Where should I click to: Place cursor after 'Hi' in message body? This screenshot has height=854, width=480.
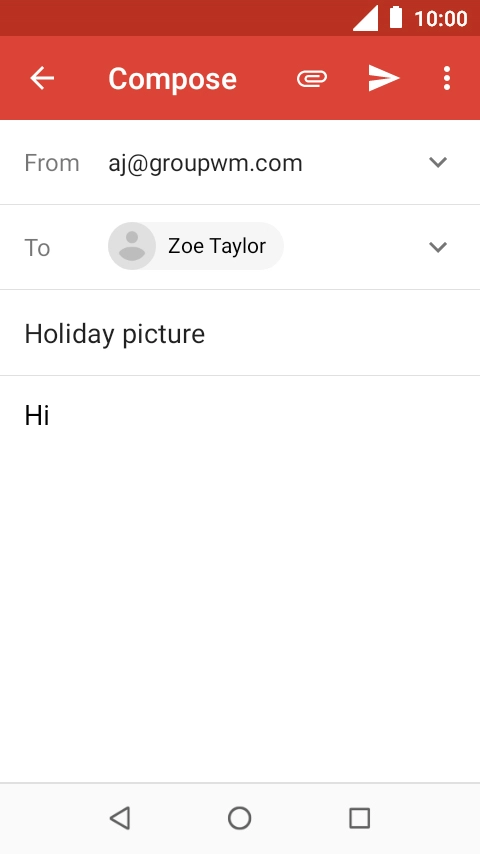click(51, 416)
